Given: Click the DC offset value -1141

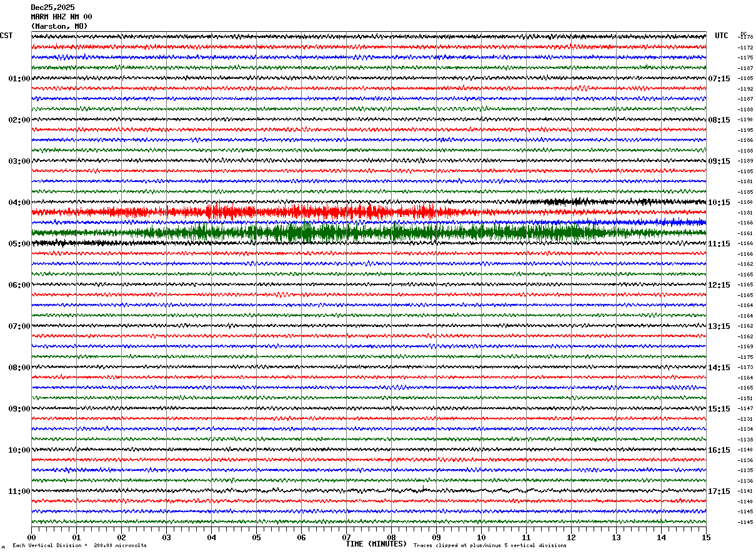Looking at the screenshot, I should point(745,491).
